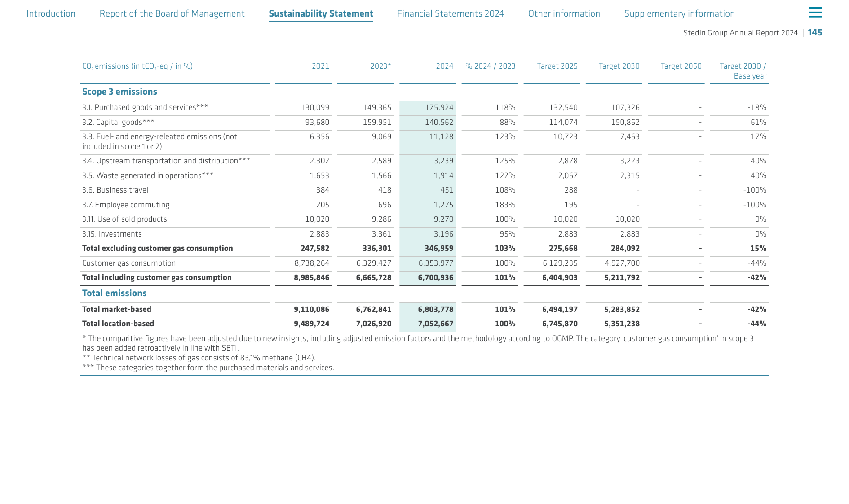Select the 'Total emissions' heading
849x504 pixels.
click(114, 293)
